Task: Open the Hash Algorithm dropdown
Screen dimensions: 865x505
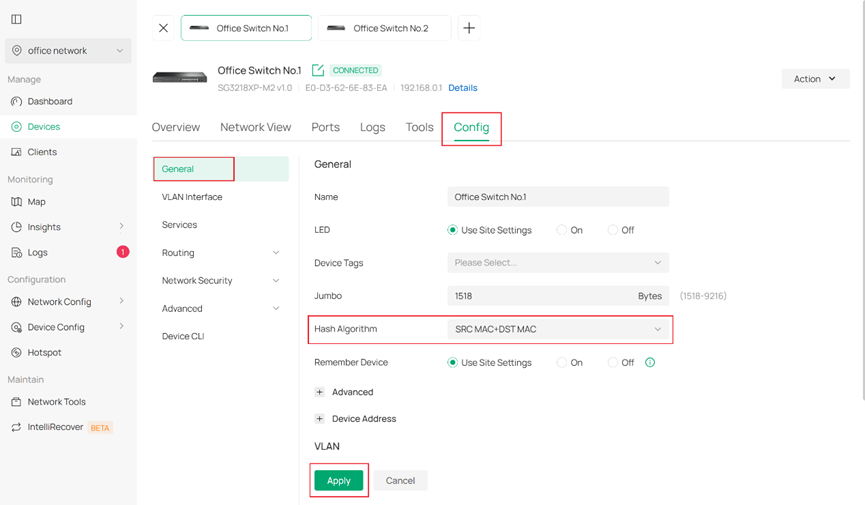Action: (558, 329)
